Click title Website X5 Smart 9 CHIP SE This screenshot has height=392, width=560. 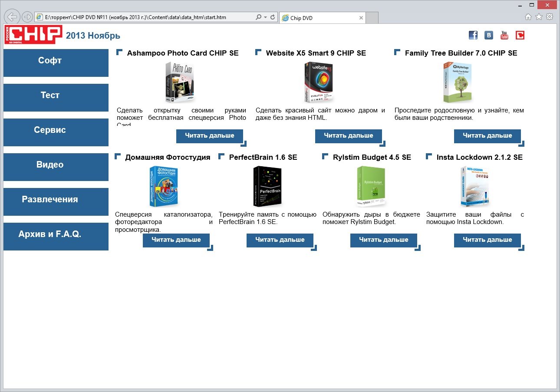tap(316, 53)
